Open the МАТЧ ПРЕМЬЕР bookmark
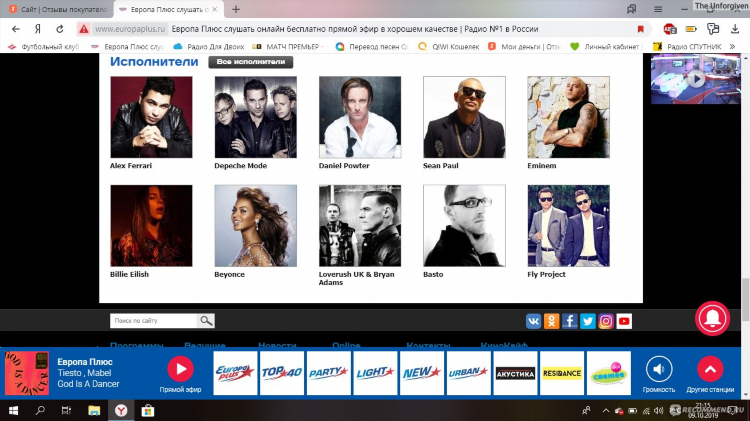The height and width of the screenshot is (421, 750). point(288,46)
